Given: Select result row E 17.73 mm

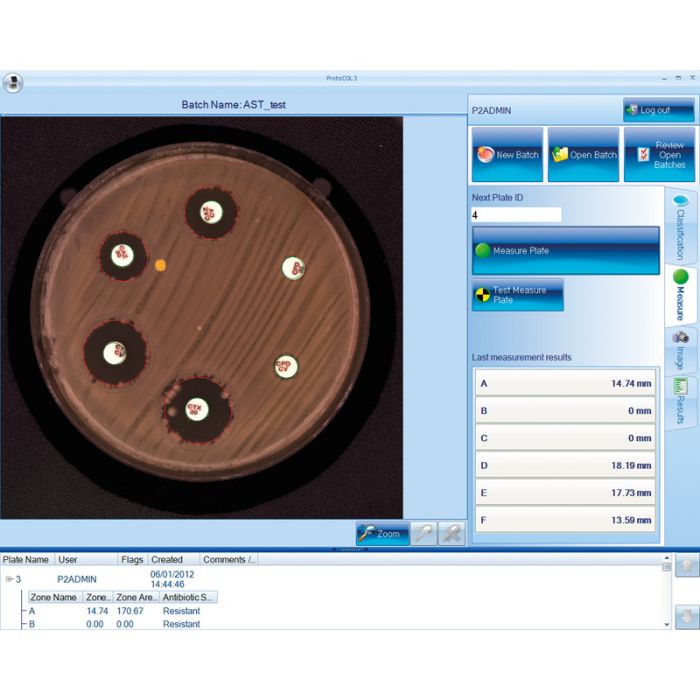Looking at the screenshot, I should point(565,492).
